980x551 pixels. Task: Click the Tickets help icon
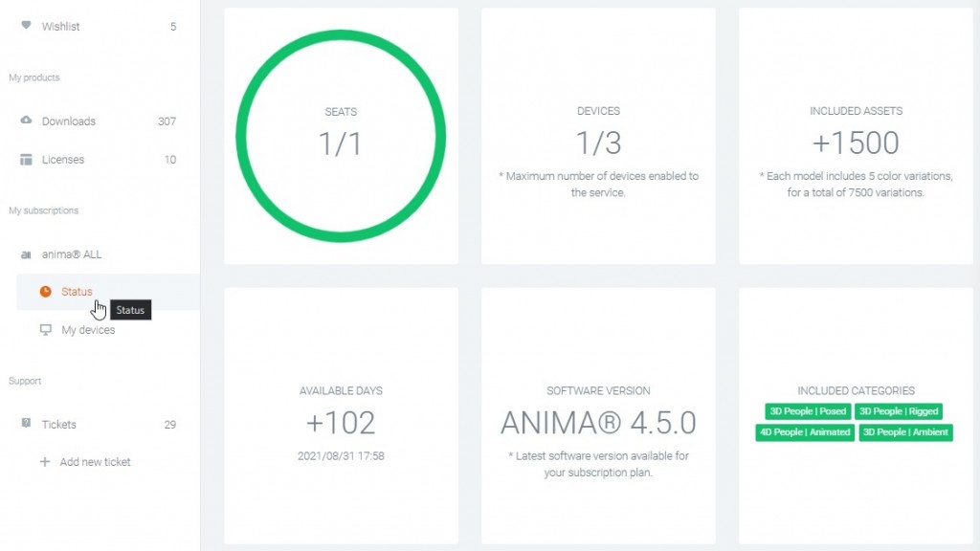click(26, 424)
